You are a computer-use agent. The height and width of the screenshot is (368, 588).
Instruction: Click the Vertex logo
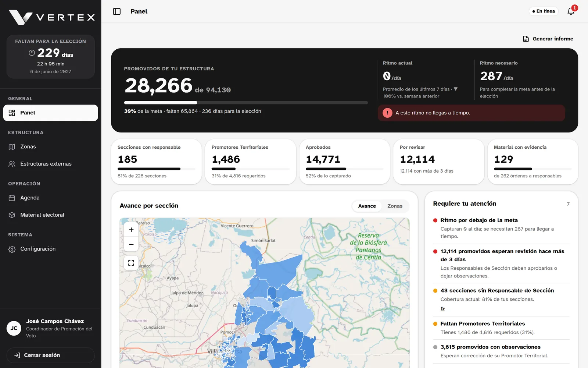(52, 17)
